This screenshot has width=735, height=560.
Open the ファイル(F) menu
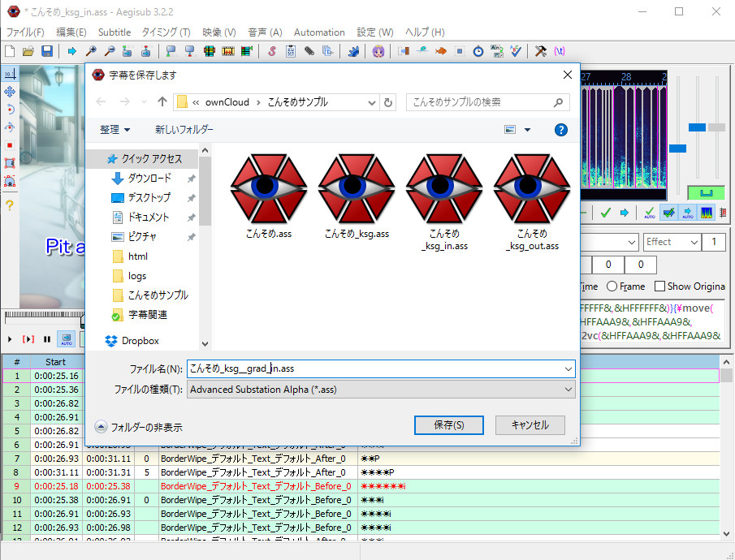(x=25, y=32)
